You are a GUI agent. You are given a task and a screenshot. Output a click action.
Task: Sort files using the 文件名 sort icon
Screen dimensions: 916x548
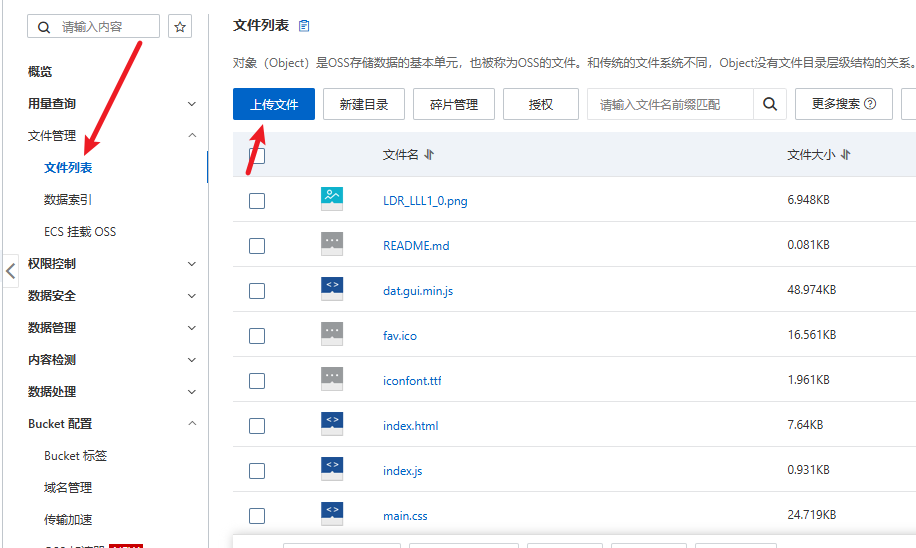[x=429, y=155]
